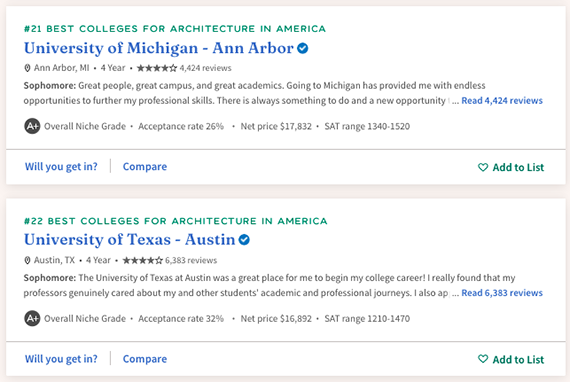Open University of Texas - Austin page
This screenshot has width=570, height=382.
pyautogui.click(x=129, y=240)
